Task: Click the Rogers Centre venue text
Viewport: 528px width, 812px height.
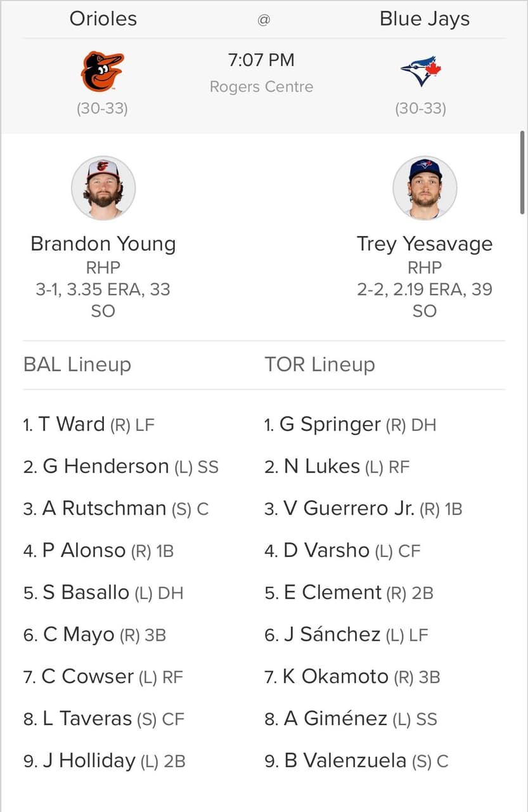Action: point(261,86)
